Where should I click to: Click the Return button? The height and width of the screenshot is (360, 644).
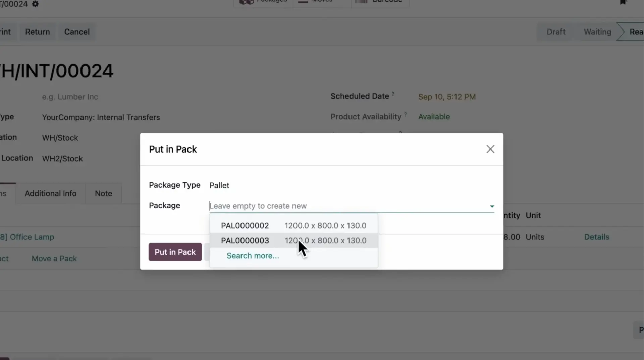pos(38,32)
